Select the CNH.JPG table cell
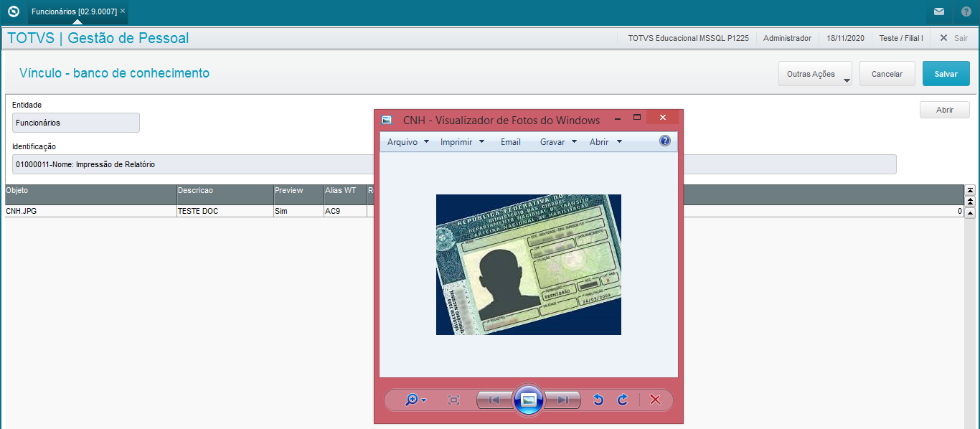The height and width of the screenshot is (429, 980). point(90,212)
